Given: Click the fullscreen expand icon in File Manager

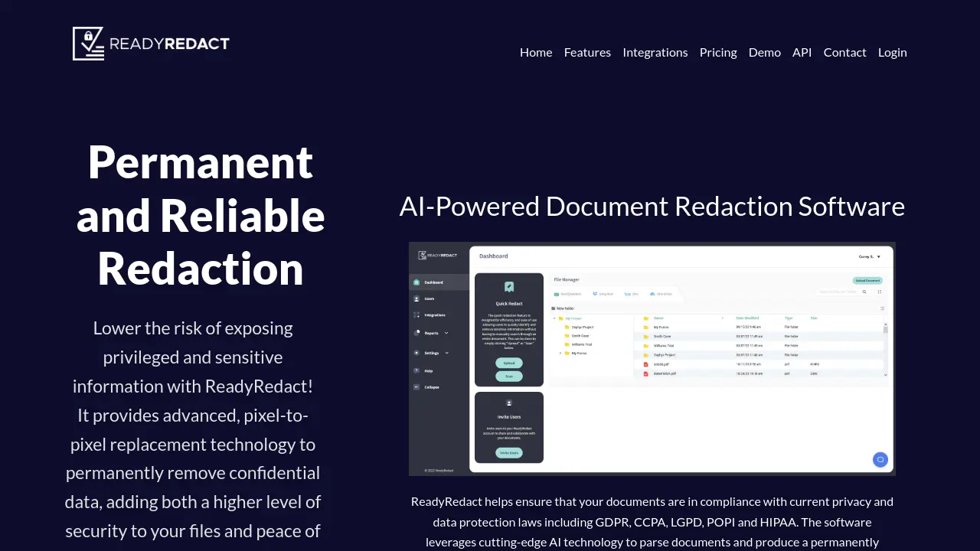Looking at the screenshot, I should pyautogui.click(x=879, y=292).
